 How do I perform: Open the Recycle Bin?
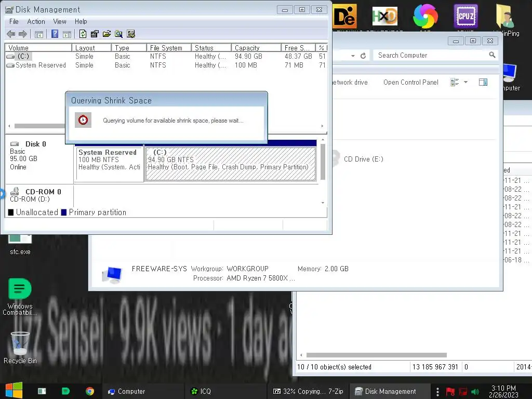coord(20,348)
